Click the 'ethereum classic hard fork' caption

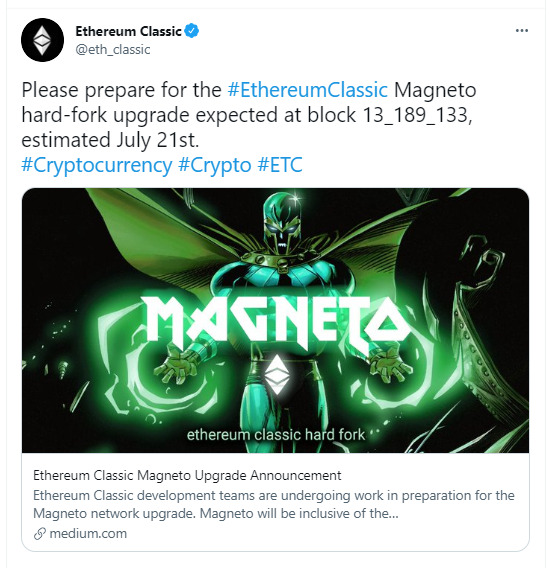[x=276, y=435]
